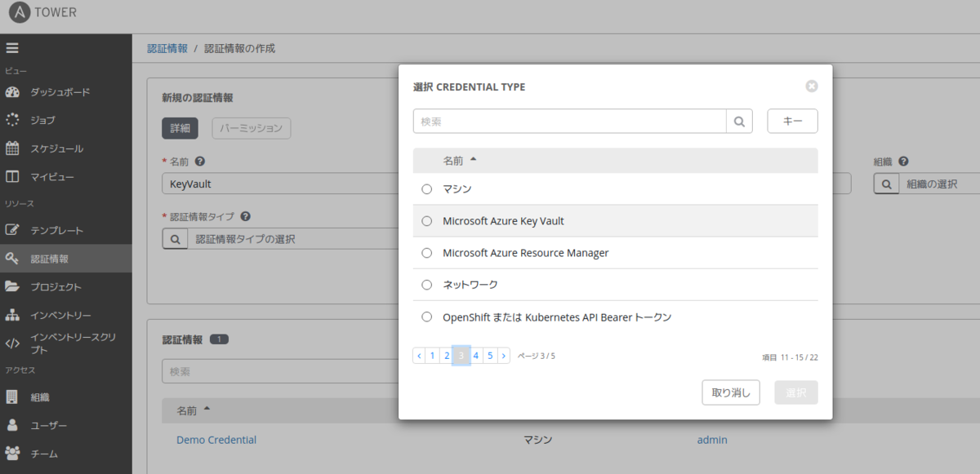Image resolution: width=980 pixels, height=474 pixels.
Task: Sort list by 名前 column arrow
Action: click(474, 160)
